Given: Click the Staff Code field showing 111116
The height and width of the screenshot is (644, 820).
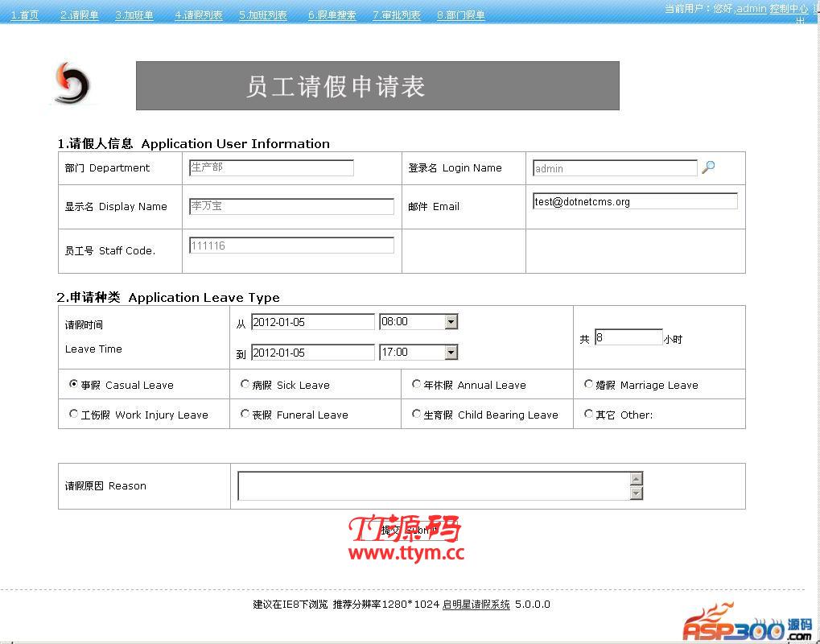Looking at the screenshot, I should tap(291, 246).
